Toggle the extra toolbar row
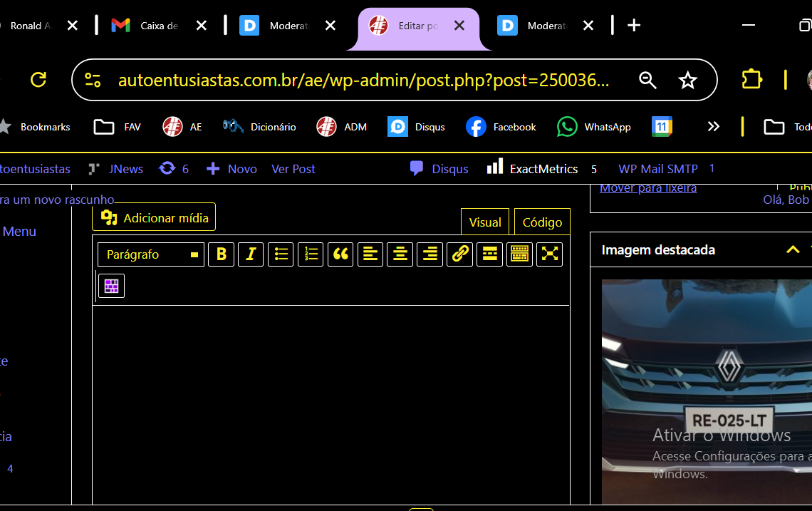 tap(520, 254)
